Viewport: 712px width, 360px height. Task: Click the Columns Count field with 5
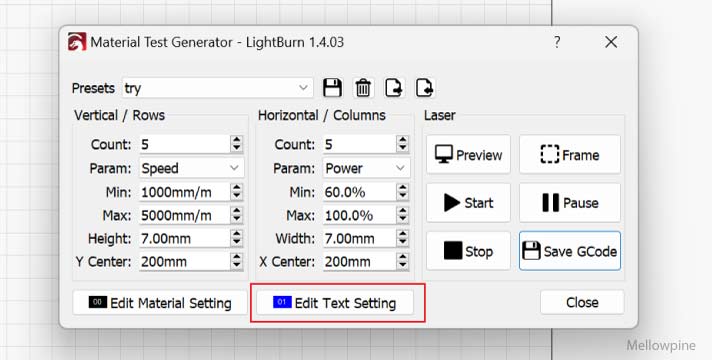coord(359,144)
